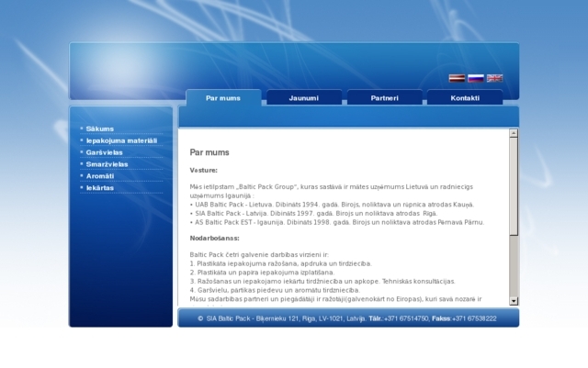
Task: Open Smaržvielas sidebar link
Action: (107, 164)
